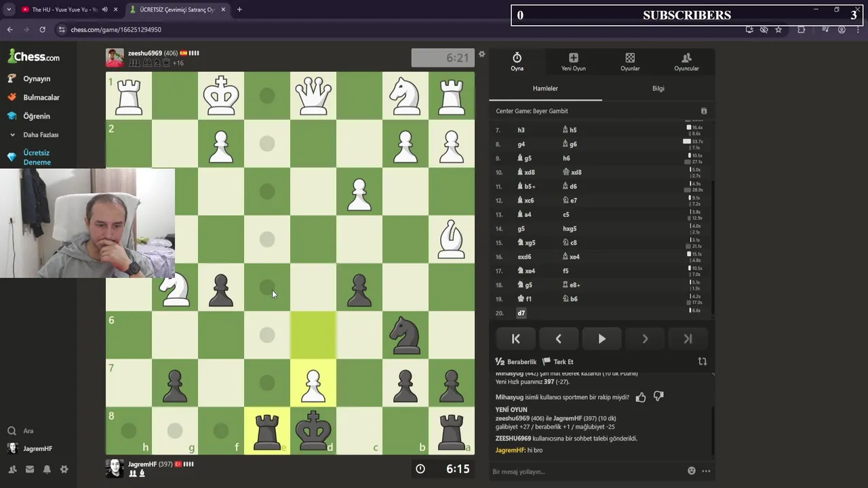Click Ücretsiz Deneme free trial link
Image resolution: width=868 pixels, height=488 pixels.
pos(35,157)
